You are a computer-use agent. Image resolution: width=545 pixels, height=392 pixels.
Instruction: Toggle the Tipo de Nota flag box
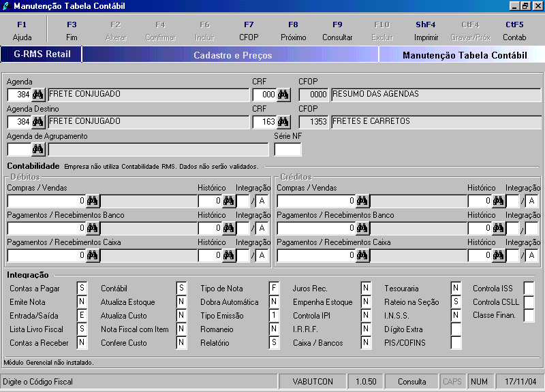click(x=275, y=288)
